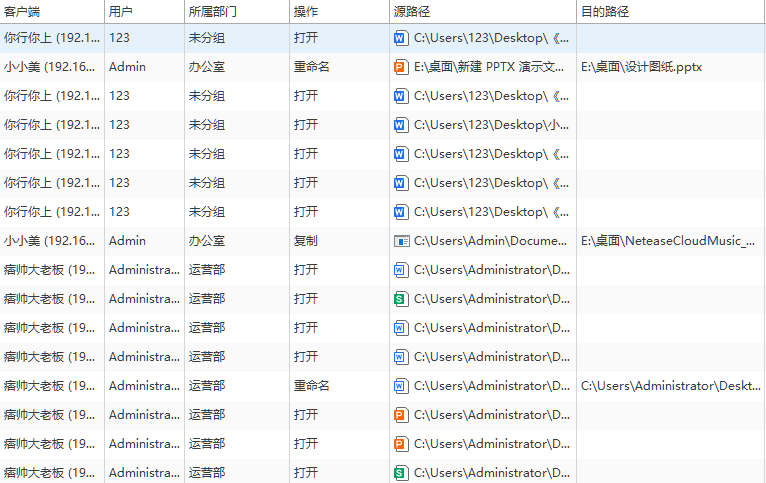This screenshot has height=483, width=766.
Task: Select the 复制 operation cell
Action: tap(305, 241)
